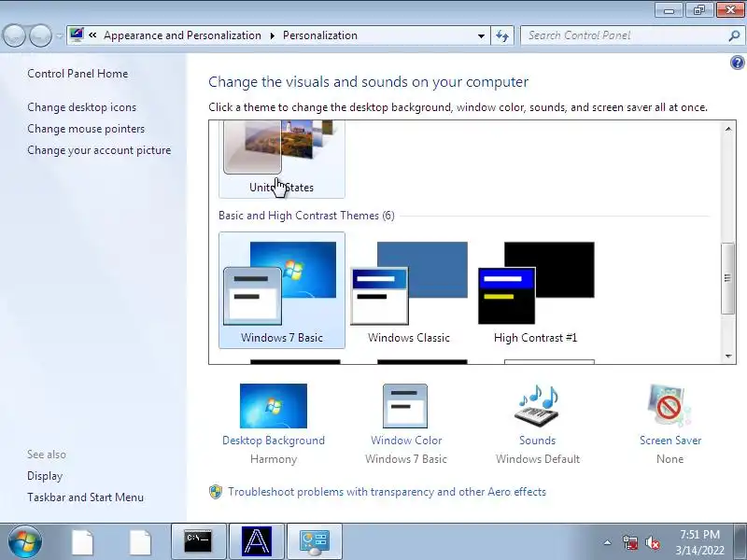This screenshot has height=560, width=747.
Task: Expand the Appearance and Personalization breadcrumb arrow
Action: pos(272,35)
